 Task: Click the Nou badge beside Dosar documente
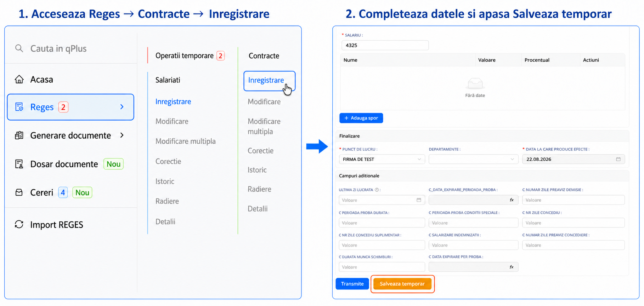coord(113,164)
